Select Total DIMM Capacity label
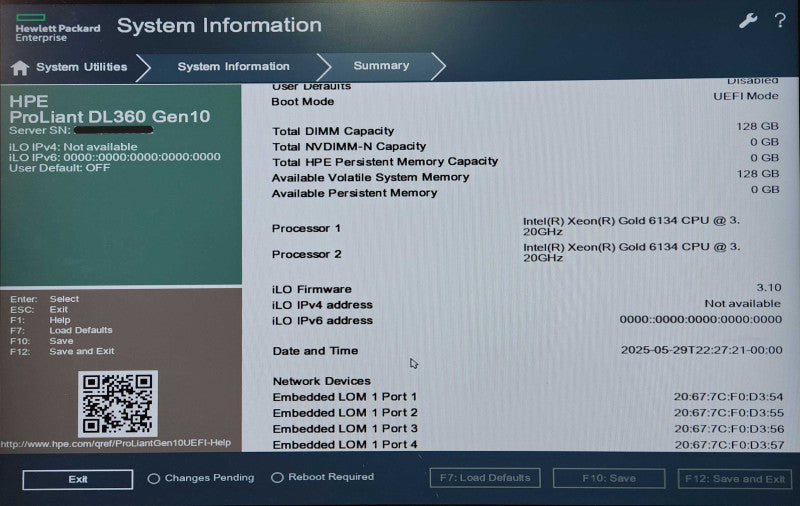The image size is (800, 506). 333,131
